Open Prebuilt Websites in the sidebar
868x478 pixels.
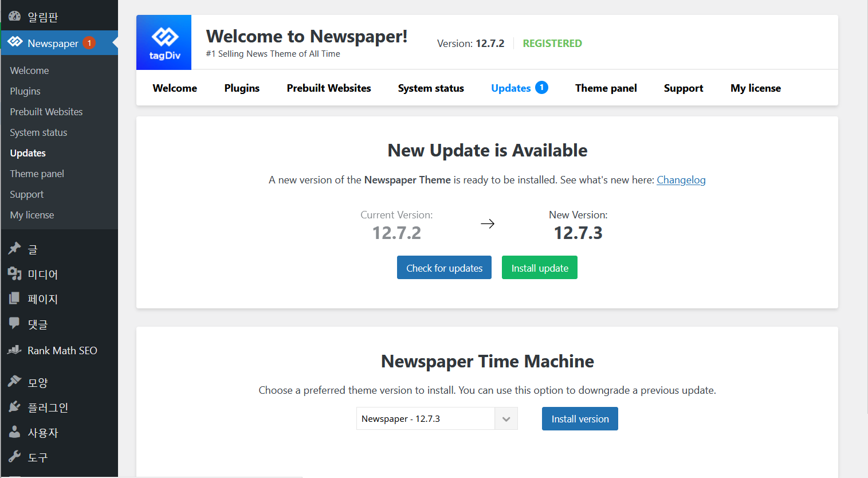click(46, 112)
